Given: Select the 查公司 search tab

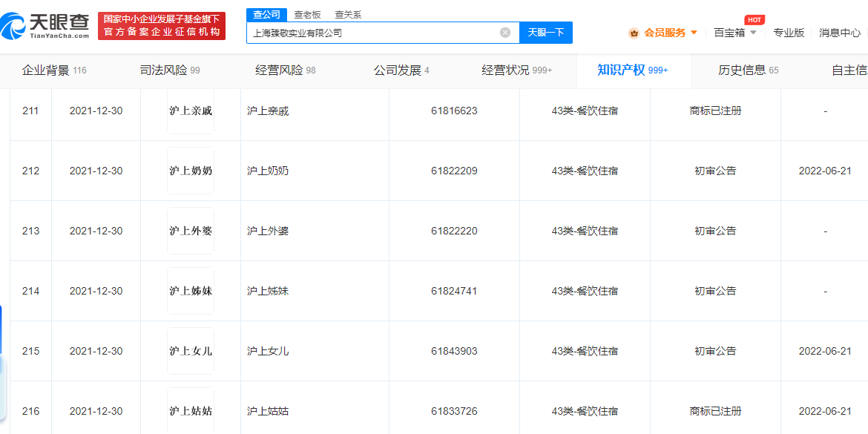Looking at the screenshot, I should tap(267, 15).
